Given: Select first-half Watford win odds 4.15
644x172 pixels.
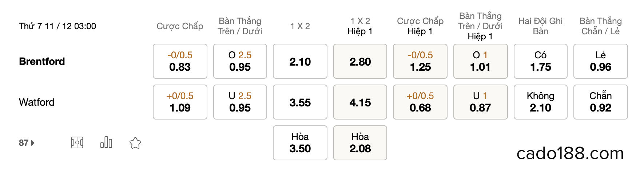Looking at the screenshot, I should (360, 102).
